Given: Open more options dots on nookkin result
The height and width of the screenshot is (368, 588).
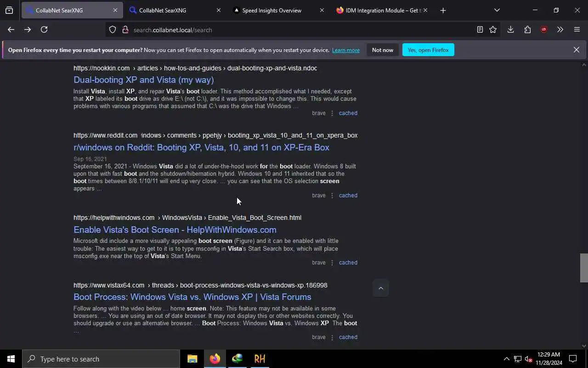Looking at the screenshot, I should point(332,113).
